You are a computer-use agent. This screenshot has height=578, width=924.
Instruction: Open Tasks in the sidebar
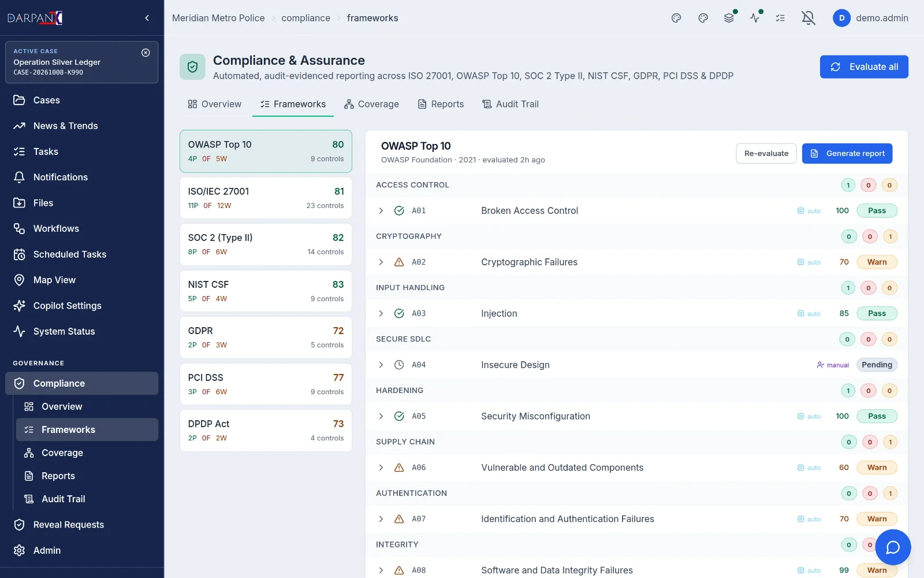pyautogui.click(x=82, y=151)
